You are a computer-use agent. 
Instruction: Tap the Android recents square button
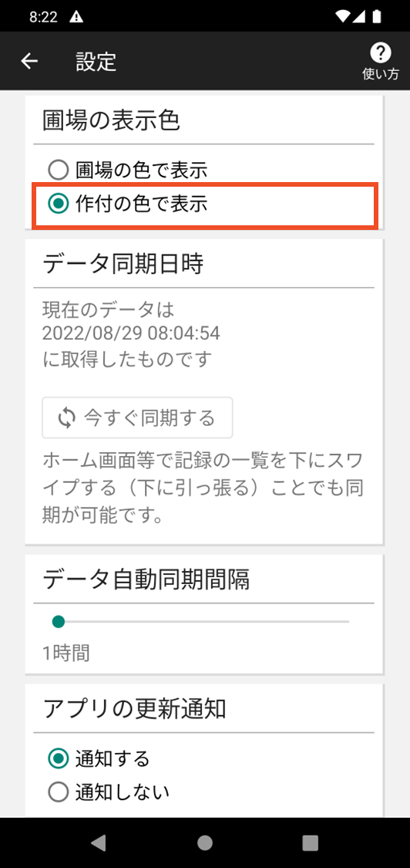311,843
